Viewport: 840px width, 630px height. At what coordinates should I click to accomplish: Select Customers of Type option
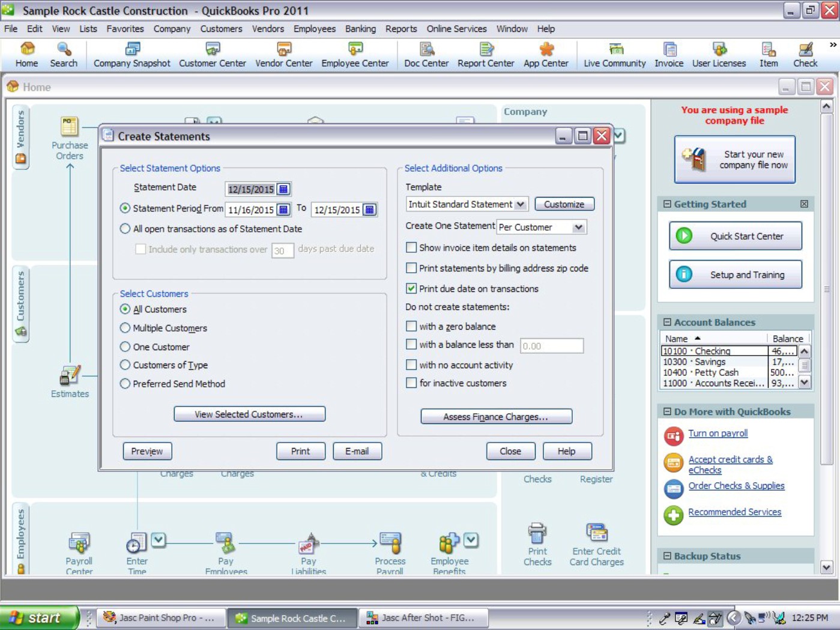(x=125, y=365)
